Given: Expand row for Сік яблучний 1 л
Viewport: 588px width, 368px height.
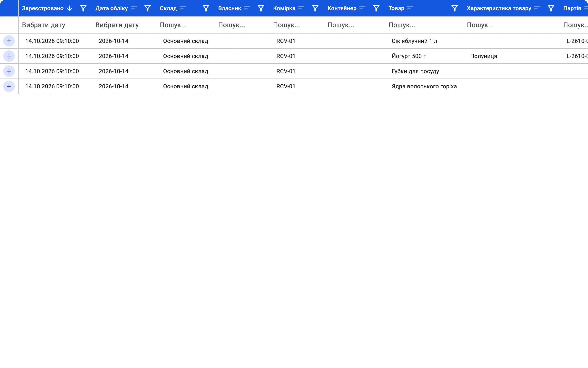Looking at the screenshot, I should (9, 41).
